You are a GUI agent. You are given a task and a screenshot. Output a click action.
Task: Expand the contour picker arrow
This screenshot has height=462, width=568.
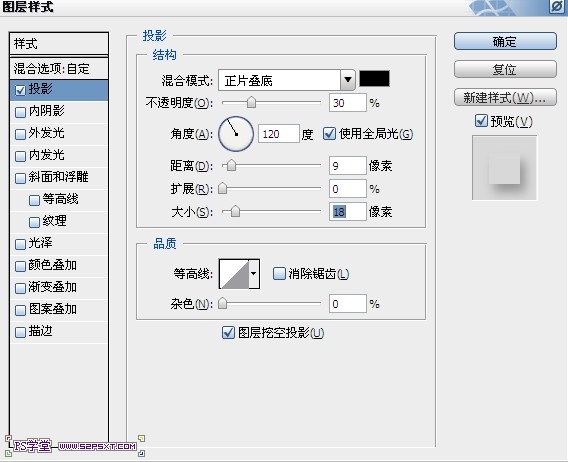pyautogui.click(x=254, y=274)
